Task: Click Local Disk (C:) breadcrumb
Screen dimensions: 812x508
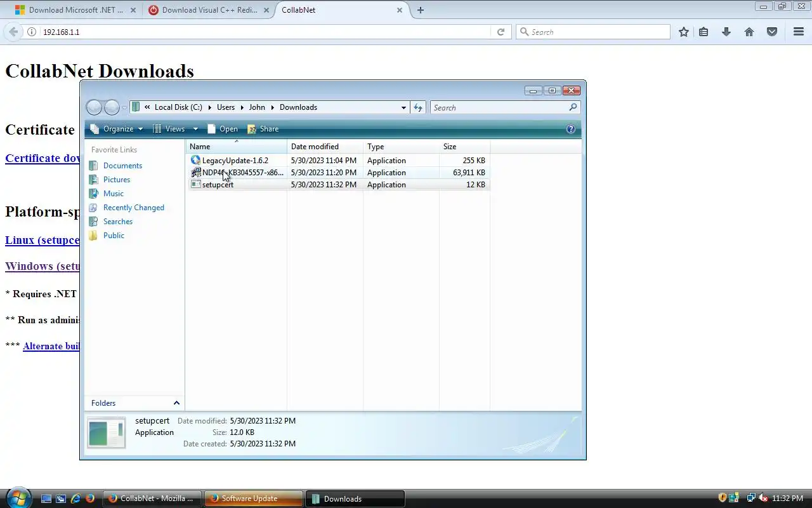Action: [178, 107]
